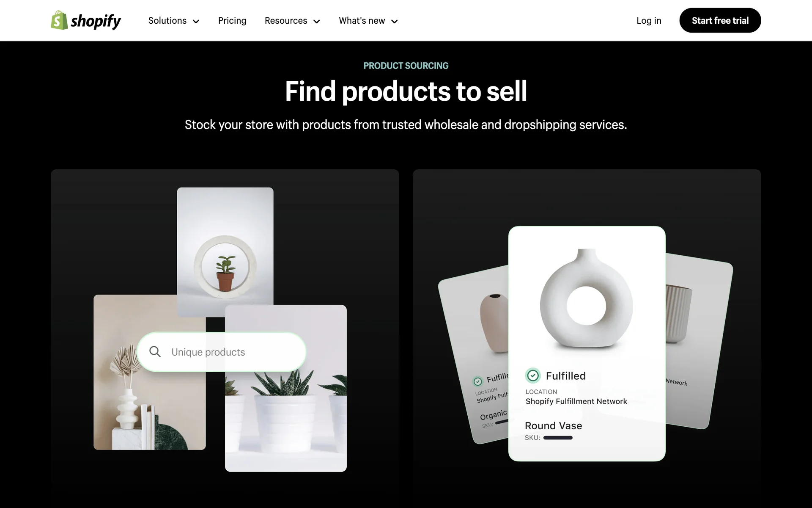Open the Round Vase product card

[x=587, y=344]
